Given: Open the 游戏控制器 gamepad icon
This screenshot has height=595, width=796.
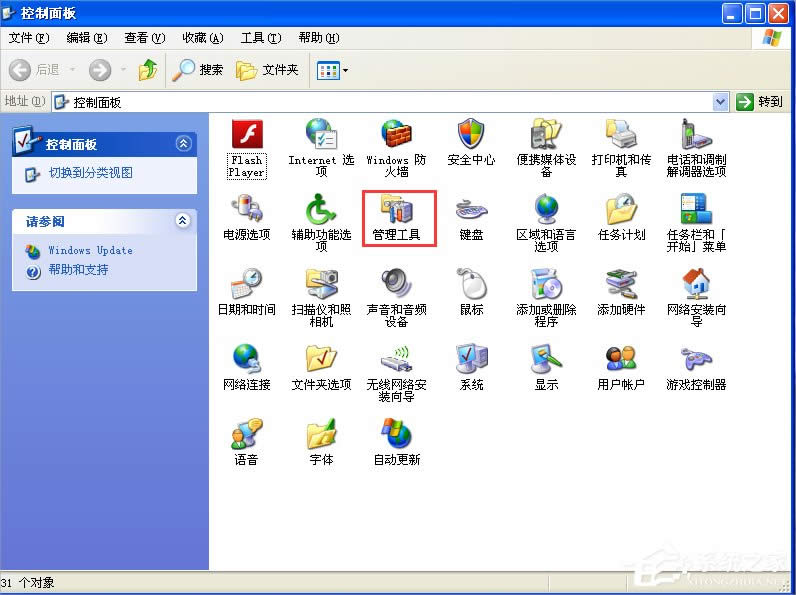Looking at the screenshot, I should point(696,360).
